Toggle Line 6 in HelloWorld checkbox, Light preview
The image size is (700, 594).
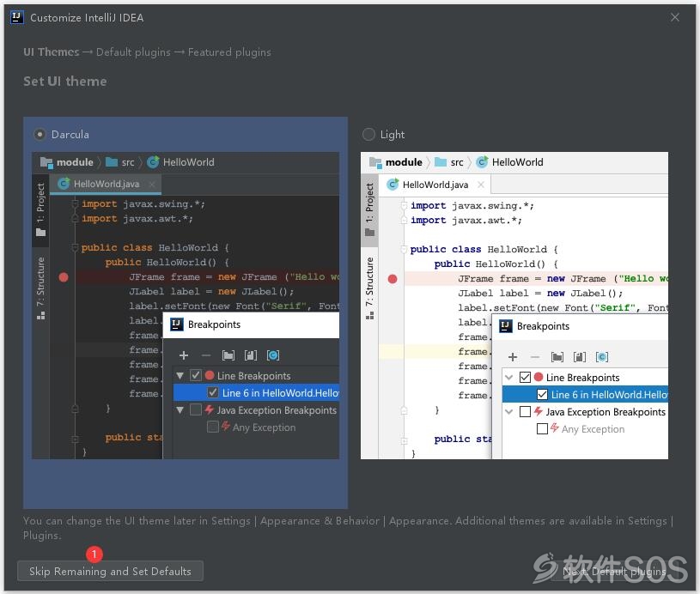542,395
